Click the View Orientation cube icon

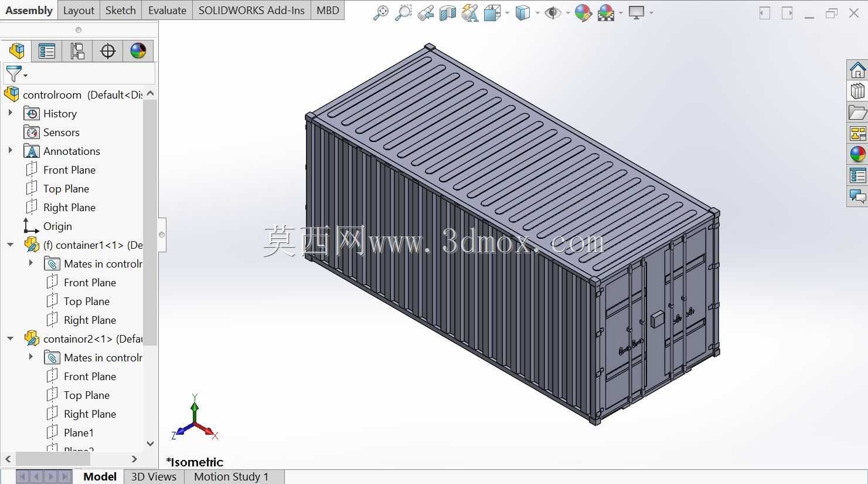[492, 13]
